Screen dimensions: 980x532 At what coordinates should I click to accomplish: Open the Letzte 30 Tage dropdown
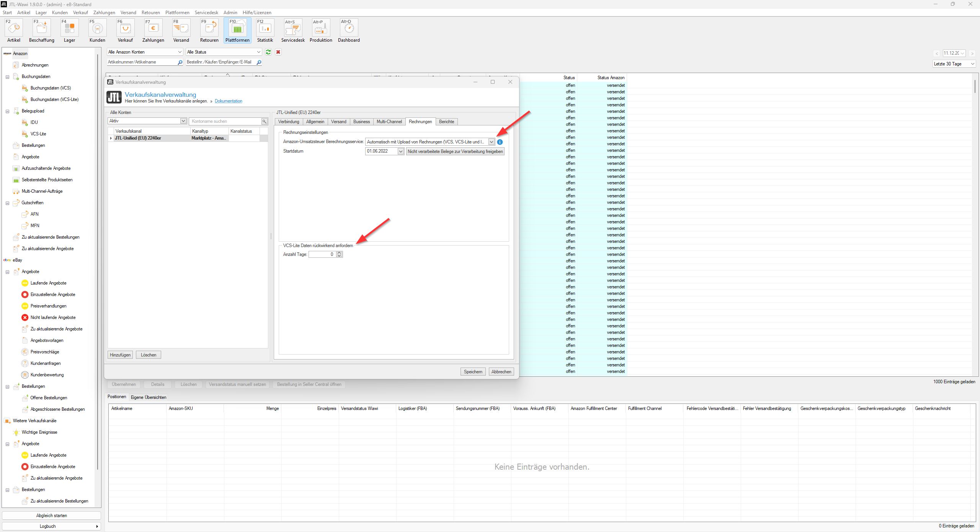click(x=954, y=64)
